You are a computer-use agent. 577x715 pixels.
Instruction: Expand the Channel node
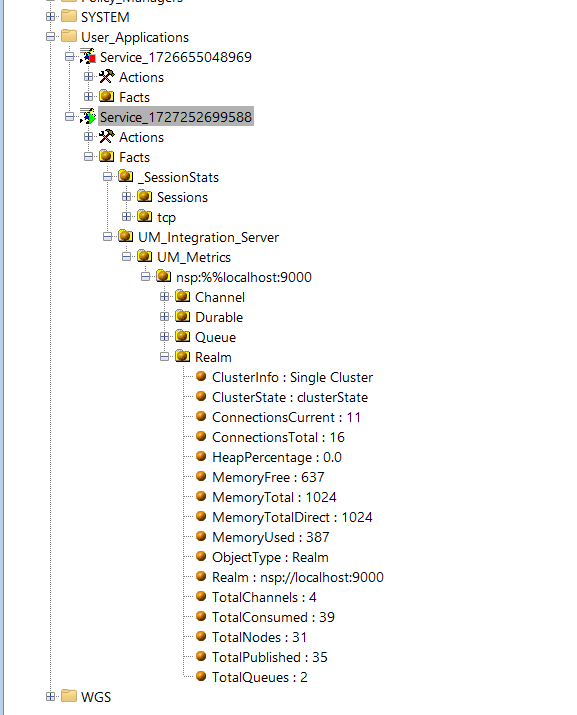pyautogui.click(x=165, y=297)
